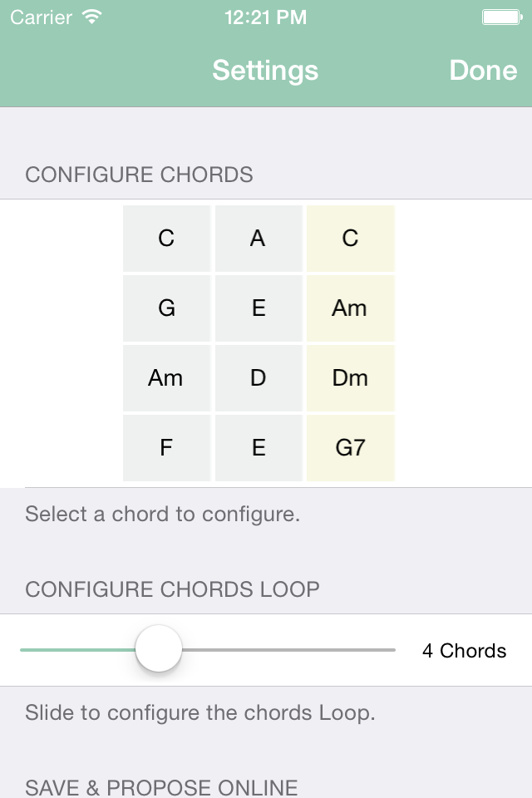Image resolution: width=532 pixels, height=798 pixels.
Task: Configure the D chord
Action: pos(259,377)
